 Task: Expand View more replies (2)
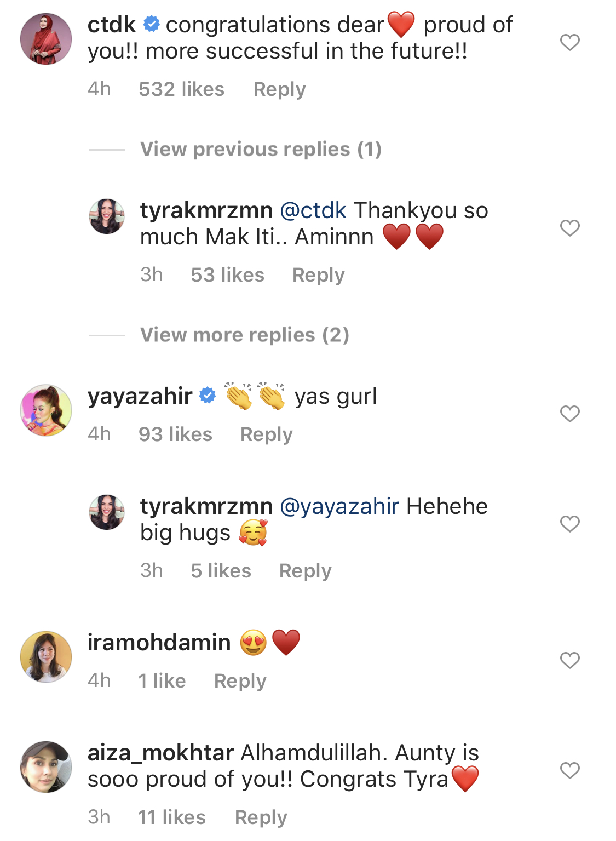coord(244,335)
